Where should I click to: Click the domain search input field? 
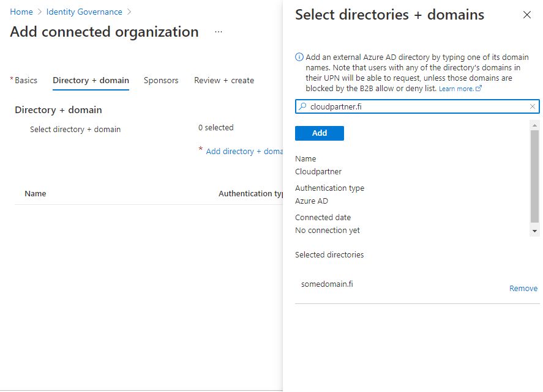click(x=416, y=107)
